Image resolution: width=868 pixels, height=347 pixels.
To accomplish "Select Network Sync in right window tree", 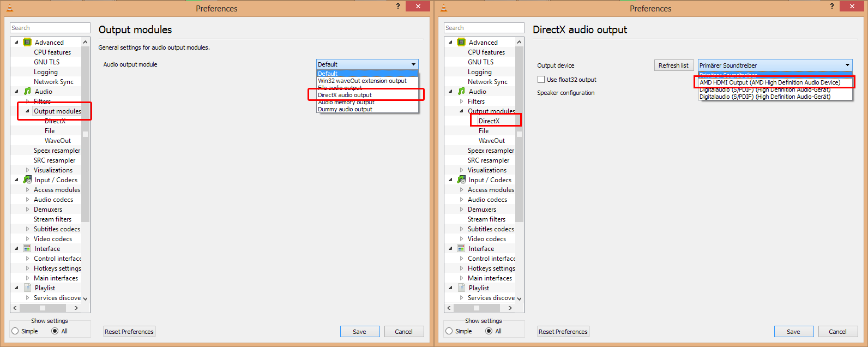I will coord(487,81).
